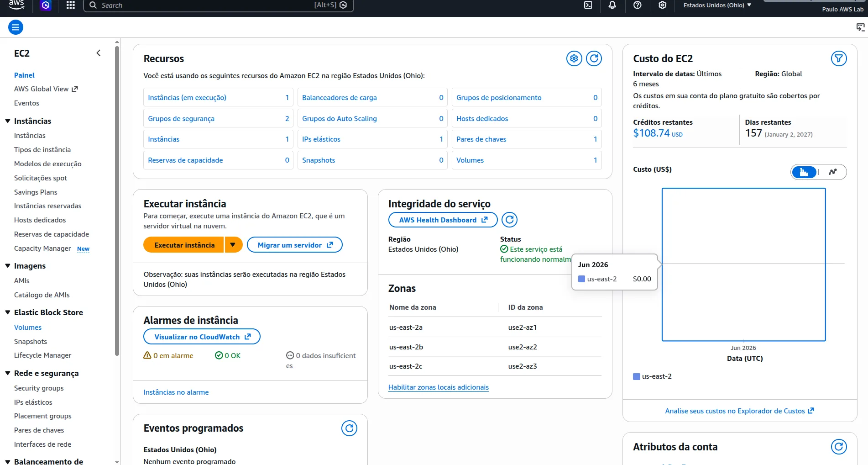Open Savings Plans in sidebar

click(36, 192)
